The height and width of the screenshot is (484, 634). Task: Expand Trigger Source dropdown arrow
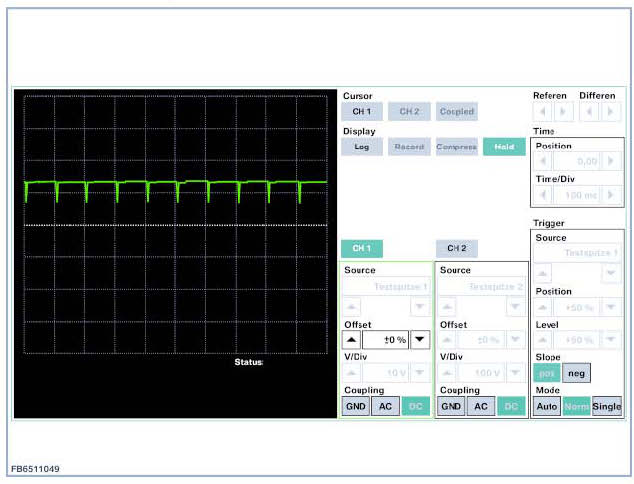(611, 273)
